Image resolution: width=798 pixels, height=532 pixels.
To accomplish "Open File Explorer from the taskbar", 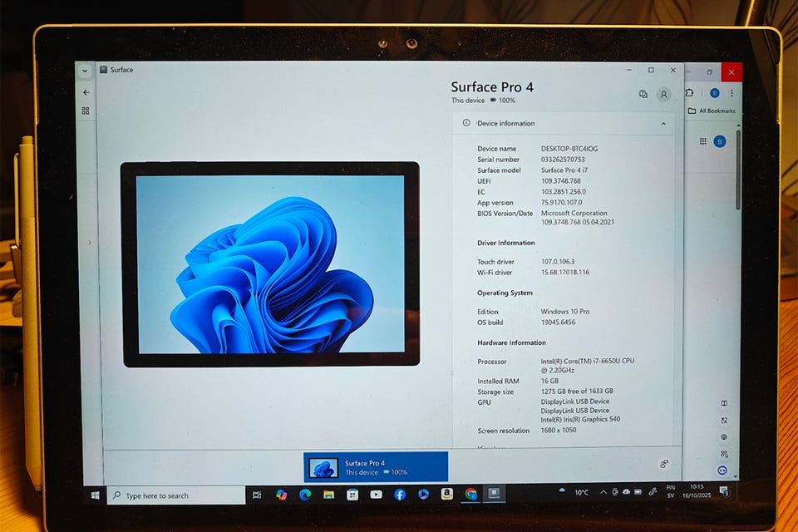I will pyautogui.click(x=329, y=495).
